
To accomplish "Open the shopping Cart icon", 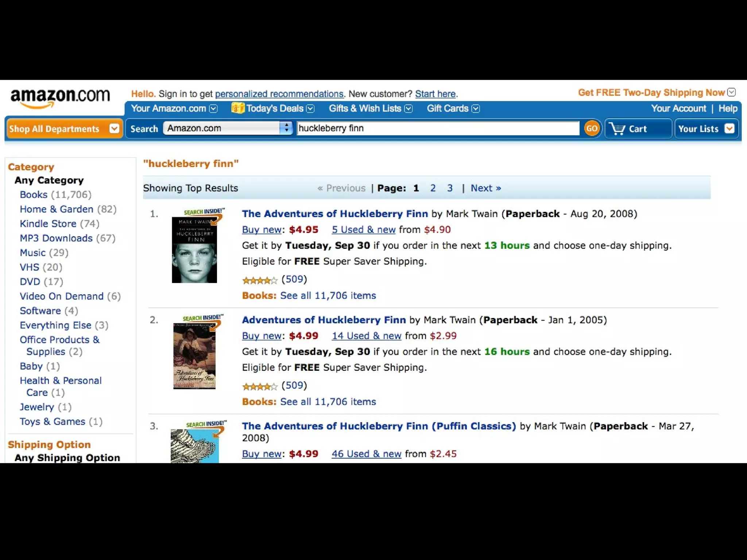I will tap(617, 129).
